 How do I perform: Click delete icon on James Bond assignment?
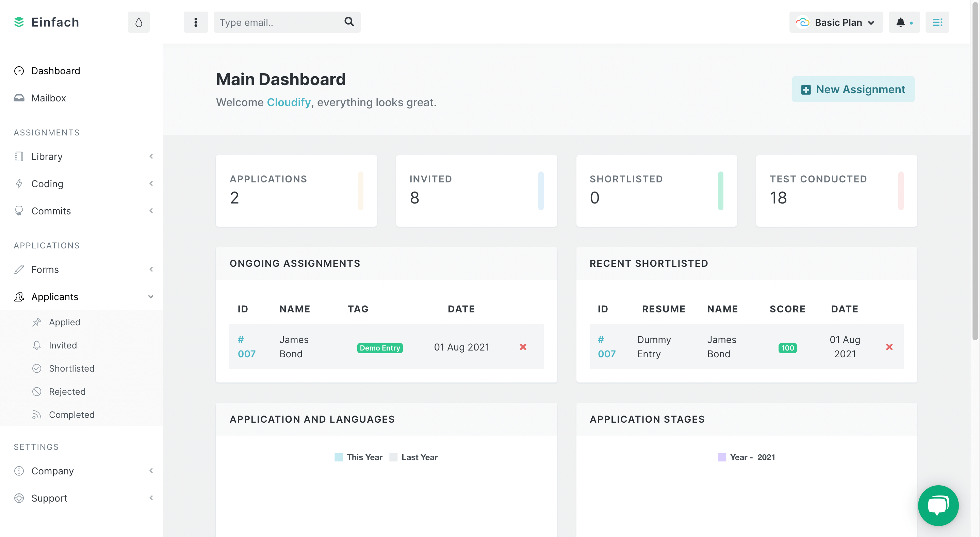523,346
